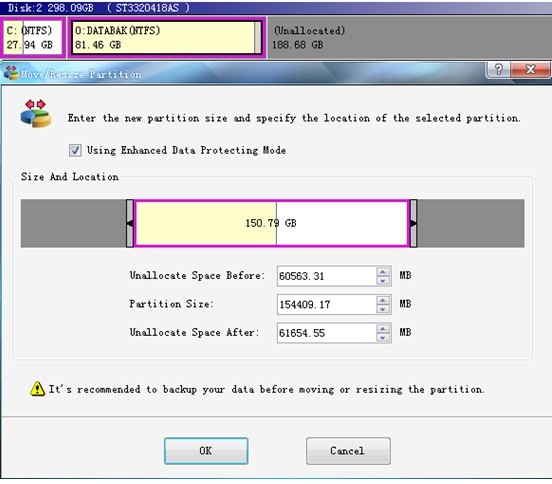The width and height of the screenshot is (552, 484).
Task: Close the Move/Resize Partition dialog
Action: (530, 69)
